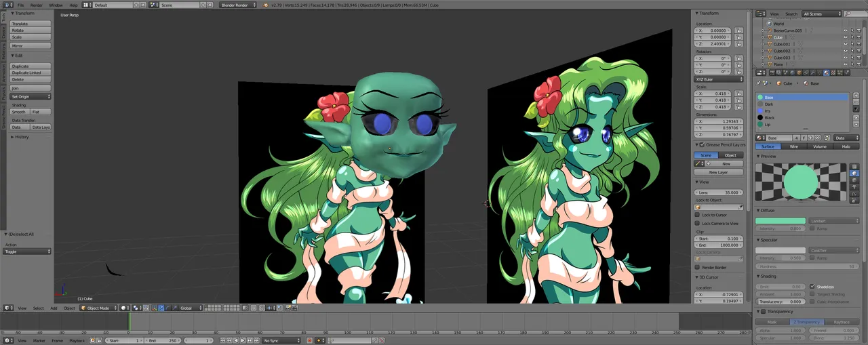Screen dimensions: 868x345
Task: Click the Join button
Action: 31,88
